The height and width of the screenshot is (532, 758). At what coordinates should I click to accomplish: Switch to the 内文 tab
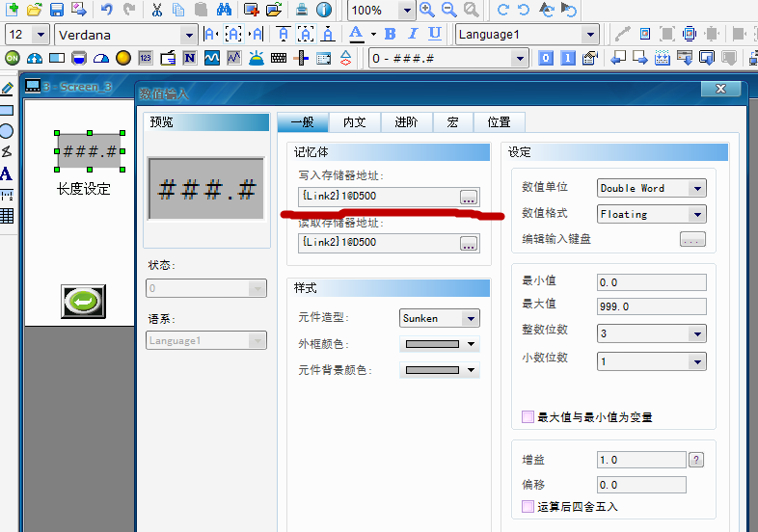coord(354,122)
